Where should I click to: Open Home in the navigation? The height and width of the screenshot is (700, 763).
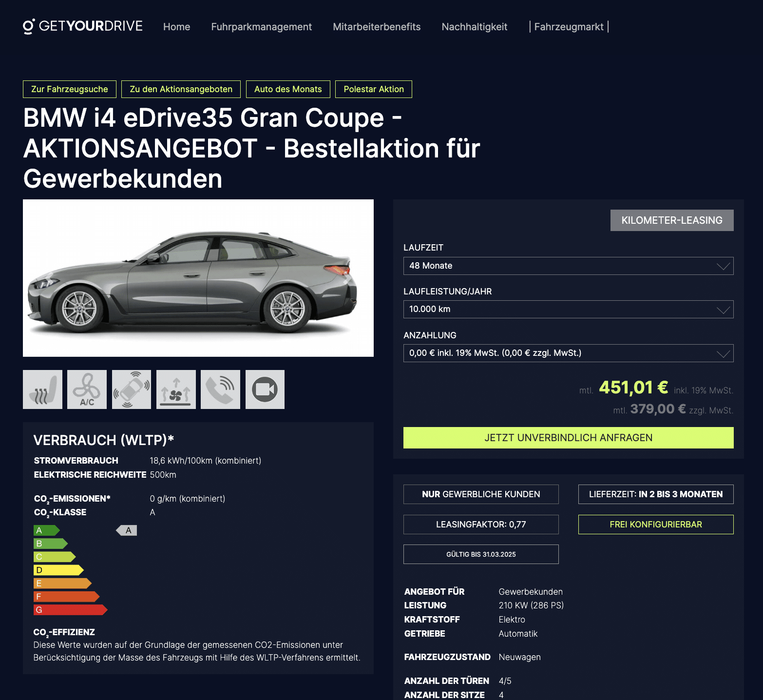pos(176,27)
